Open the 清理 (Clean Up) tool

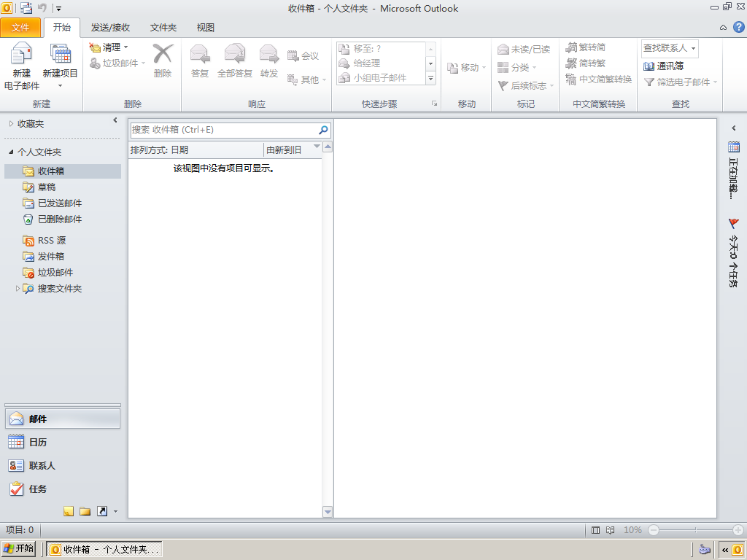click(x=109, y=47)
